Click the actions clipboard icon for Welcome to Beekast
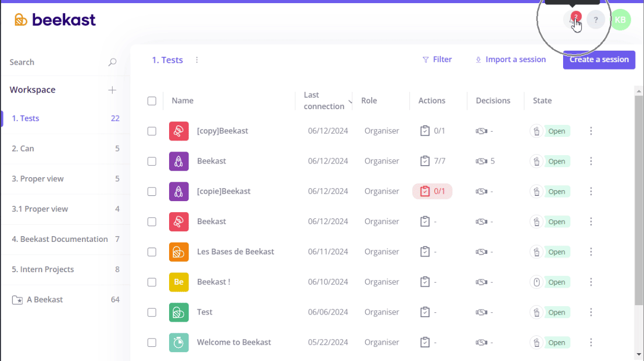The width and height of the screenshot is (644, 361). (x=425, y=343)
